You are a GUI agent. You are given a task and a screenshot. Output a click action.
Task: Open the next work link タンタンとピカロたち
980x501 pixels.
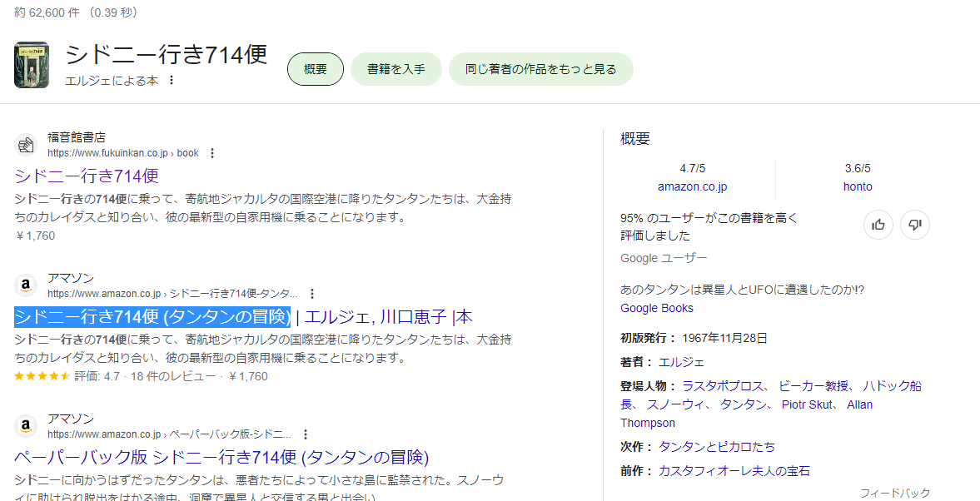717,447
